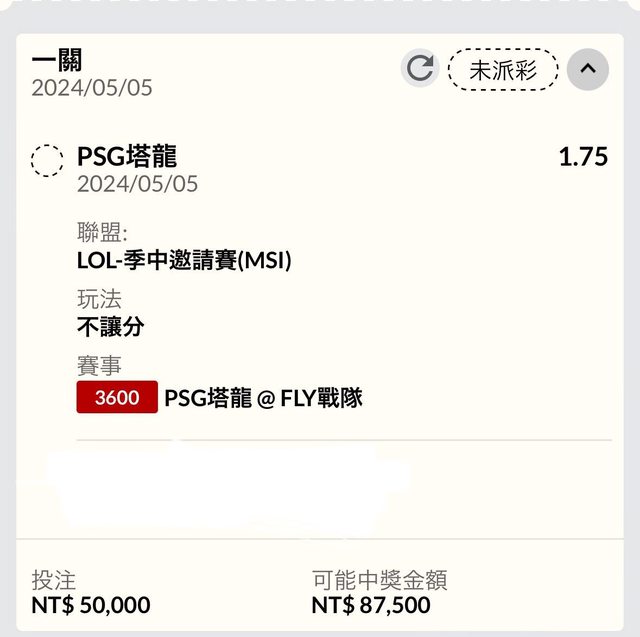Click the 玩法 play type label
640x637 pixels.
pos(99,299)
